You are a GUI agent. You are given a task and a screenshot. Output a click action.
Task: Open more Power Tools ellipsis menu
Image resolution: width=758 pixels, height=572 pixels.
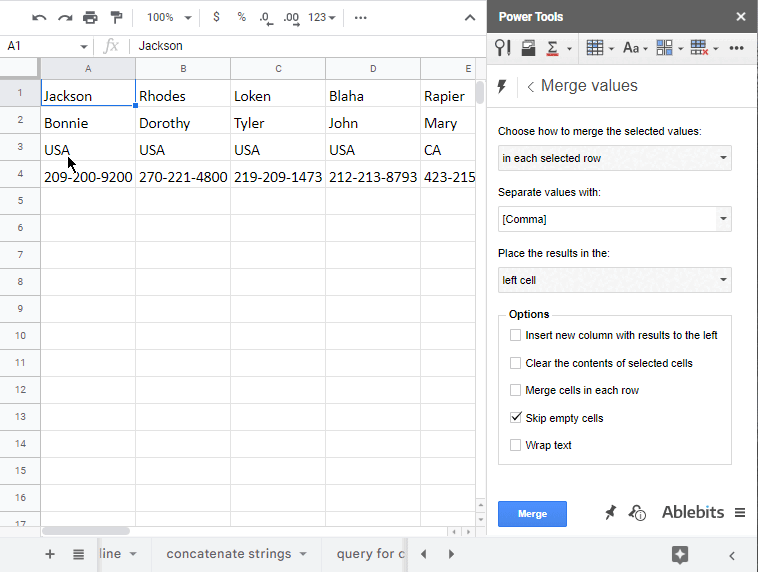coord(736,48)
